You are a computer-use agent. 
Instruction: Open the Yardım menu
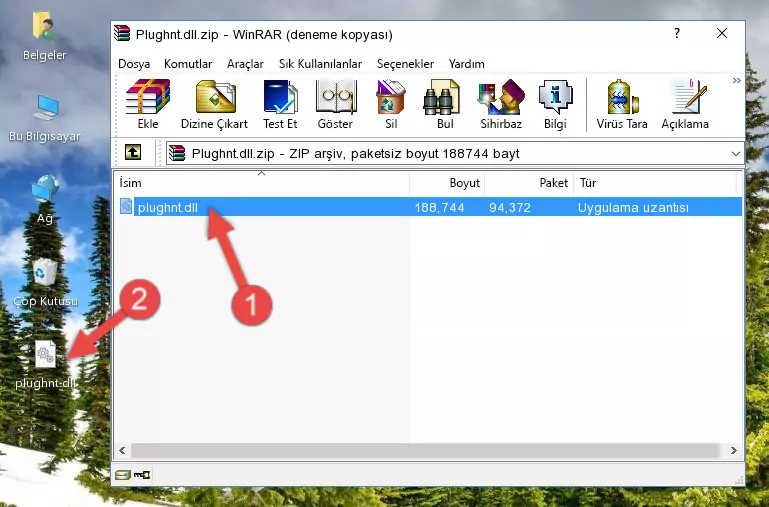466,64
